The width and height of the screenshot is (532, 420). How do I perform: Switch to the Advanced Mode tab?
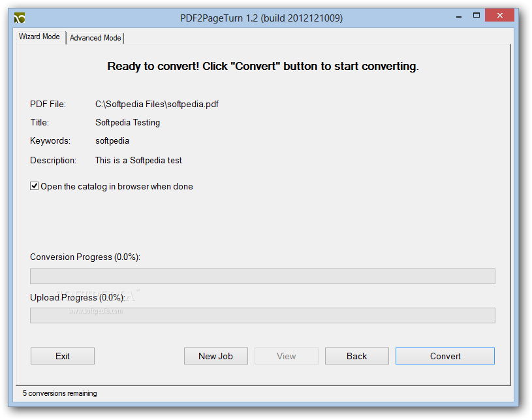pyautogui.click(x=95, y=38)
